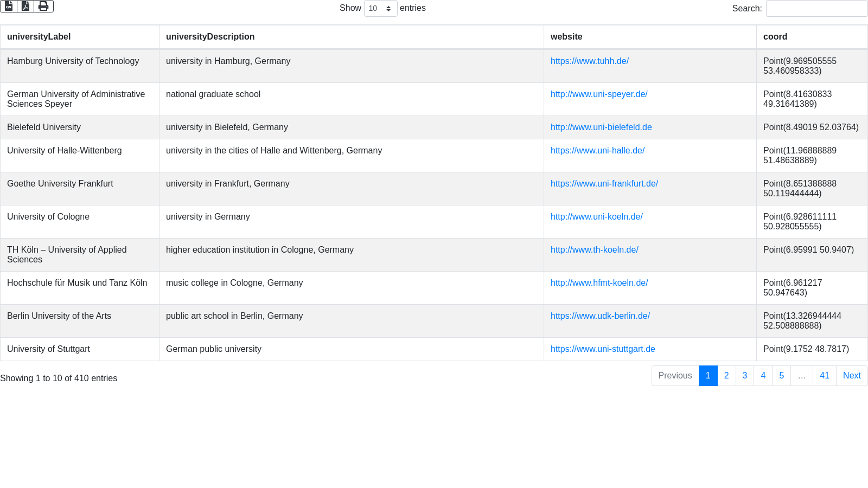Click the Previous pagination button
Viewport: 868px width, 488px height.
675,376
